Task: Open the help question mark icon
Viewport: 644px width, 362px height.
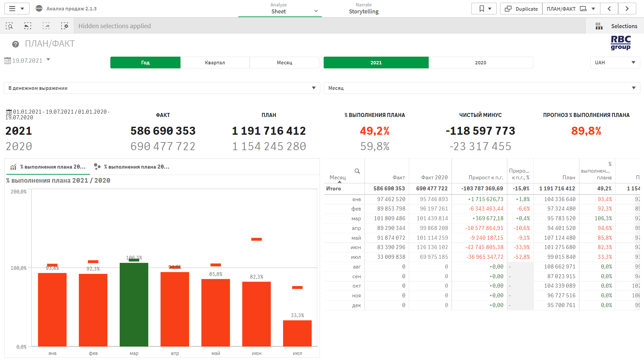Action: (15, 44)
